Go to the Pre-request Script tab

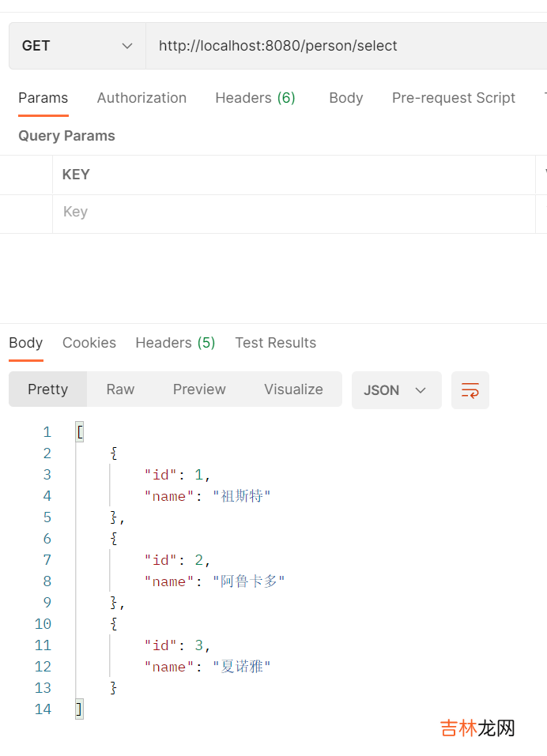(453, 98)
